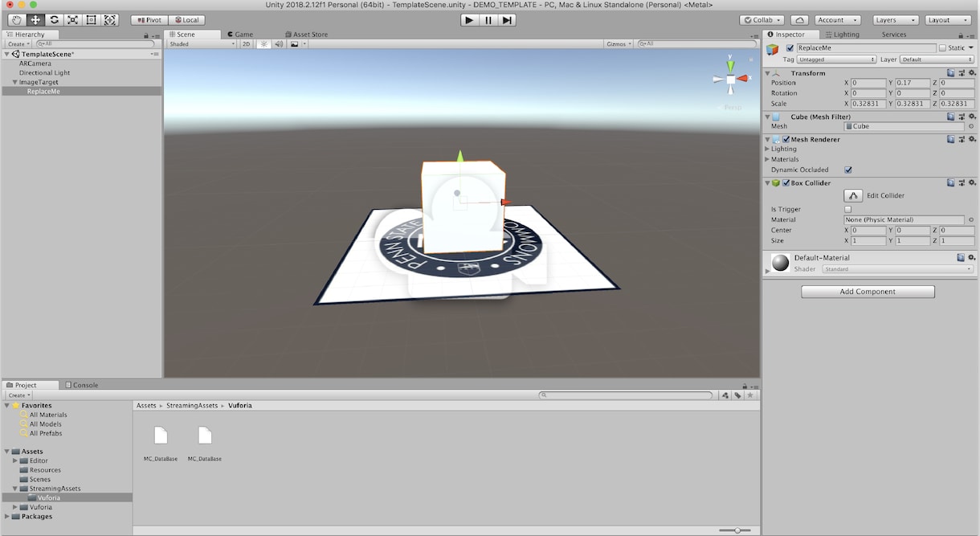Click the GameObject cube icon in Inspector
This screenshot has height=536, width=980.
click(773, 50)
